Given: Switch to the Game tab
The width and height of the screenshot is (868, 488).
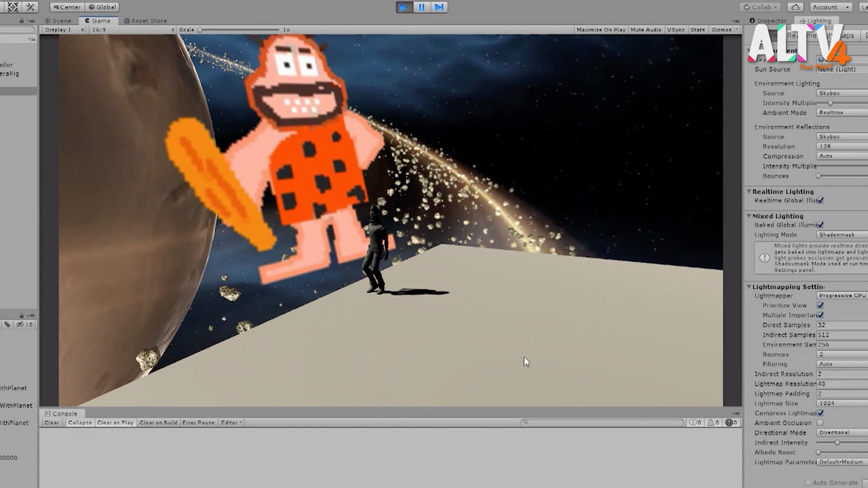Looking at the screenshot, I should pyautogui.click(x=98, y=20).
